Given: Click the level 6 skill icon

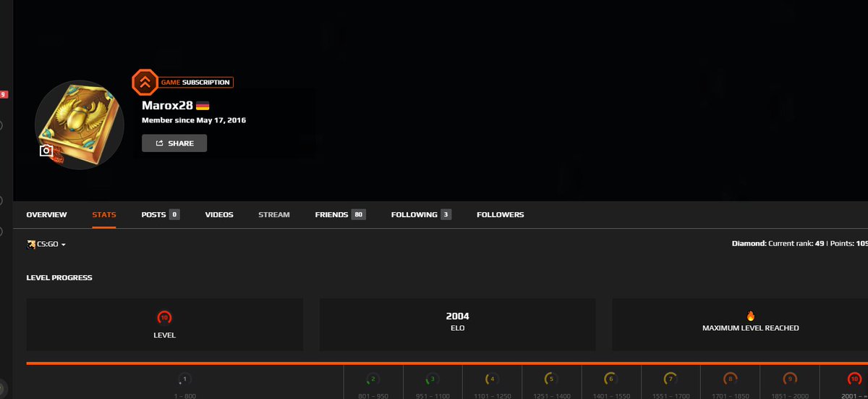Looking at the screenshot, I should (x=610, y=379).
